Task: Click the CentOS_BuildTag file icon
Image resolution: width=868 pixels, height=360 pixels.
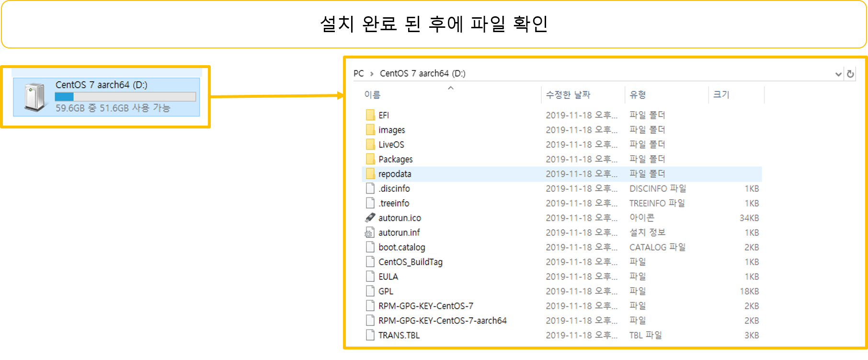Action: pyautogui.click(x=370, y=262)
